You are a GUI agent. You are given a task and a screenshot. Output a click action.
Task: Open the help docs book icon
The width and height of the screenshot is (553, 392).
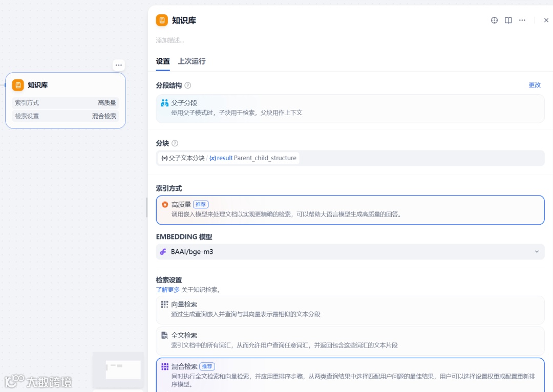click(x=508, y=20)
